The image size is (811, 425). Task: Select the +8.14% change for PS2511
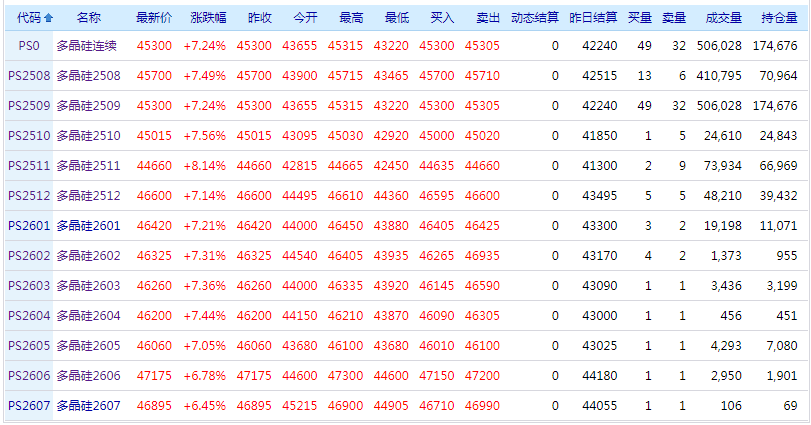coord(205,165)
